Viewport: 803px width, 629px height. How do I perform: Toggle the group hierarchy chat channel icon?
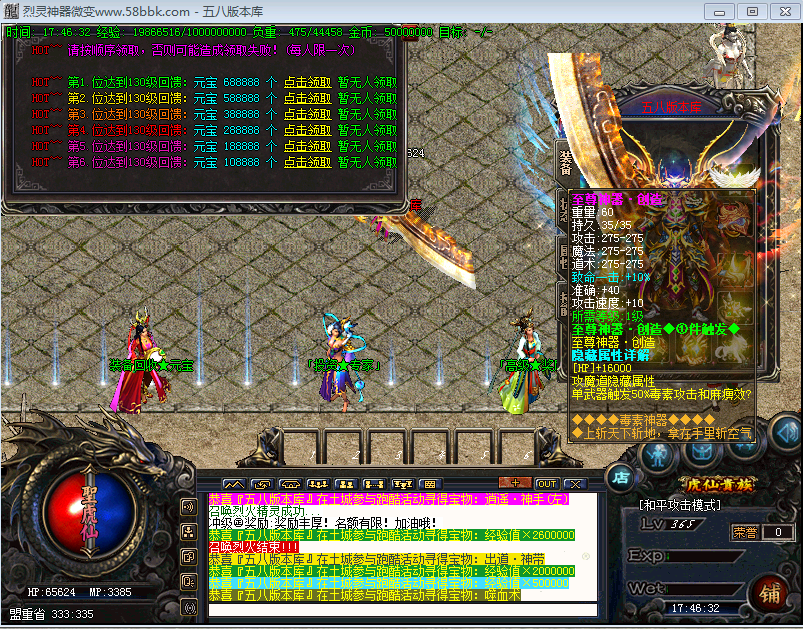click(189, 532)
